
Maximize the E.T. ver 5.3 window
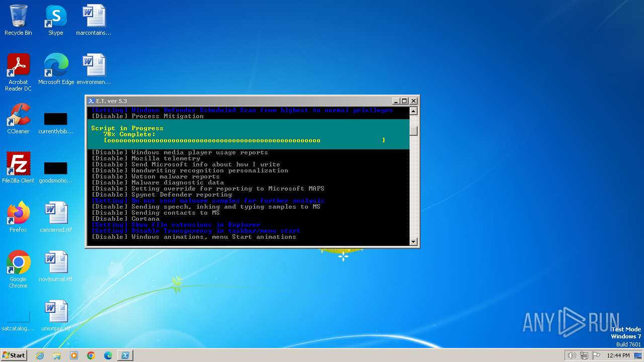pos(404,101)
